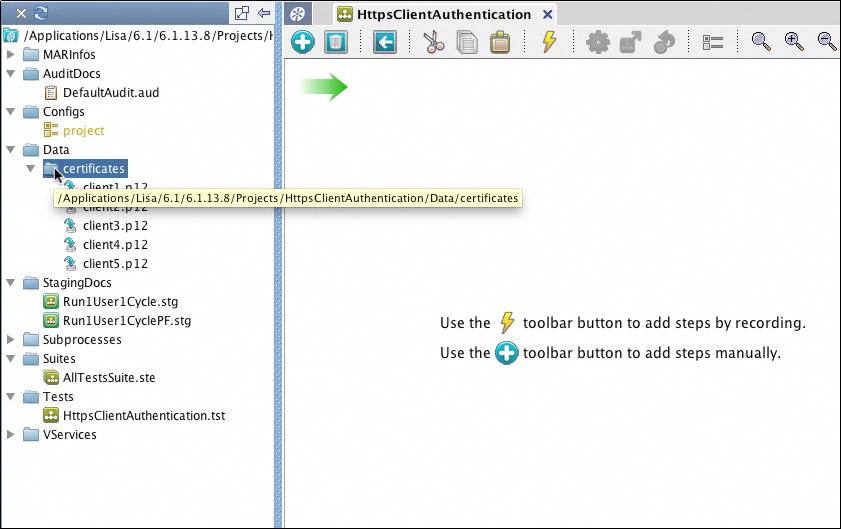Select HttpsClientAuthentication.tst file name
The height and width of the screenshot is (529, 841).
[144, 415]
